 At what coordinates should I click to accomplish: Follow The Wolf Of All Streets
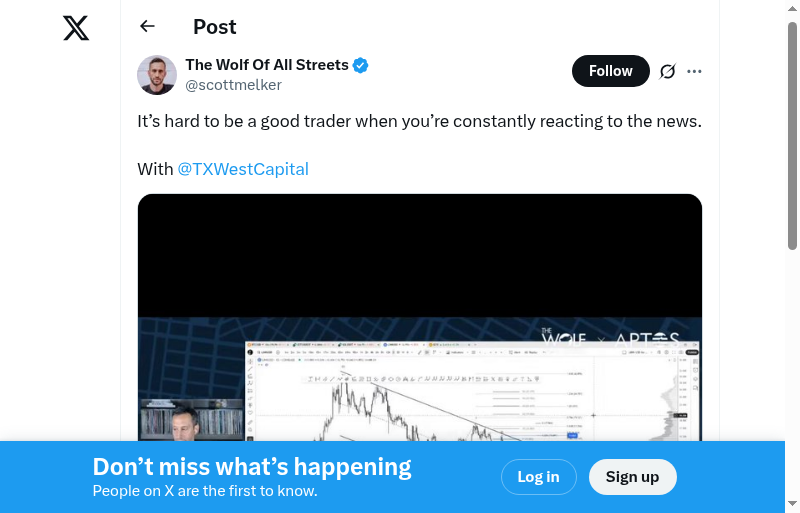click(x=610, y=71)
